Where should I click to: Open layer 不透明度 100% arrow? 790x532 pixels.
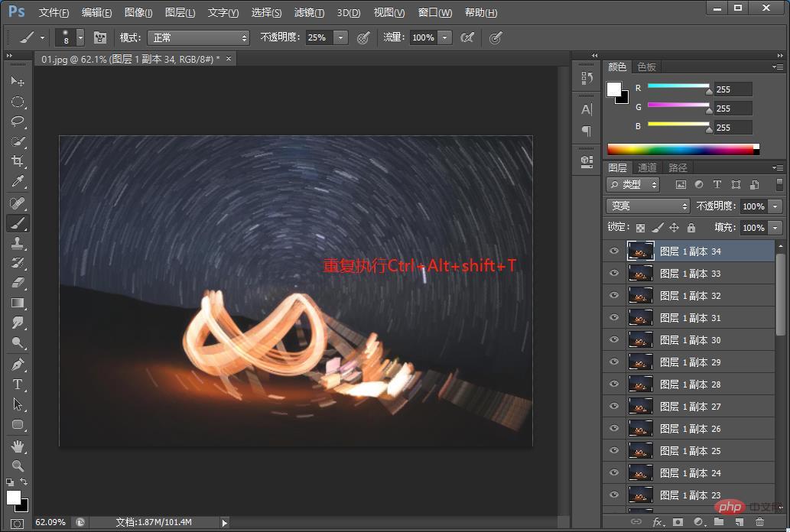tap(775, 206)
